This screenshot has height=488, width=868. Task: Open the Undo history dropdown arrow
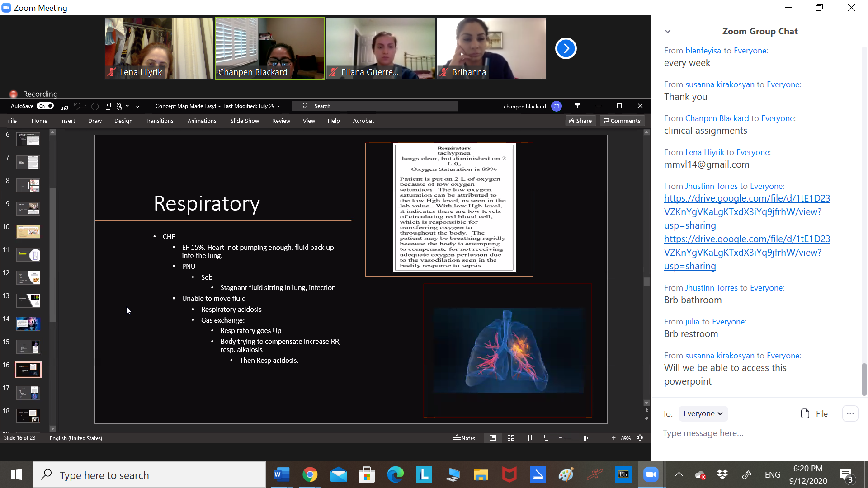[x=85, y=106]
